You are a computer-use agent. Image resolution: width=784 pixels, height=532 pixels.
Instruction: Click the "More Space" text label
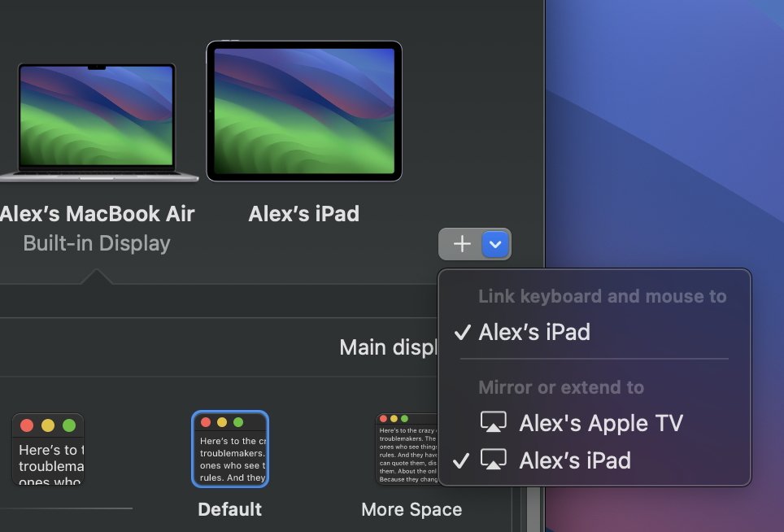[412, 510]
